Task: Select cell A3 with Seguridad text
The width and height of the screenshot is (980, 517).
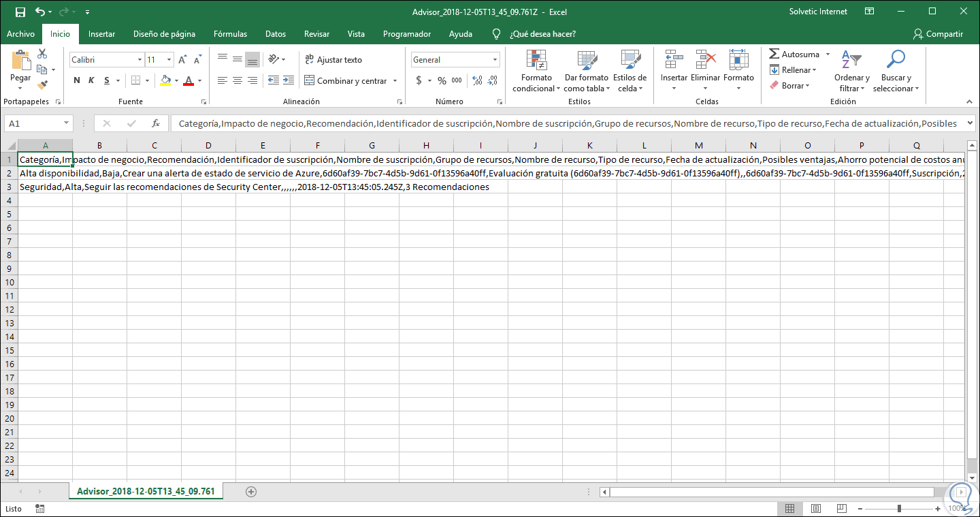Action: click(45, 187)
